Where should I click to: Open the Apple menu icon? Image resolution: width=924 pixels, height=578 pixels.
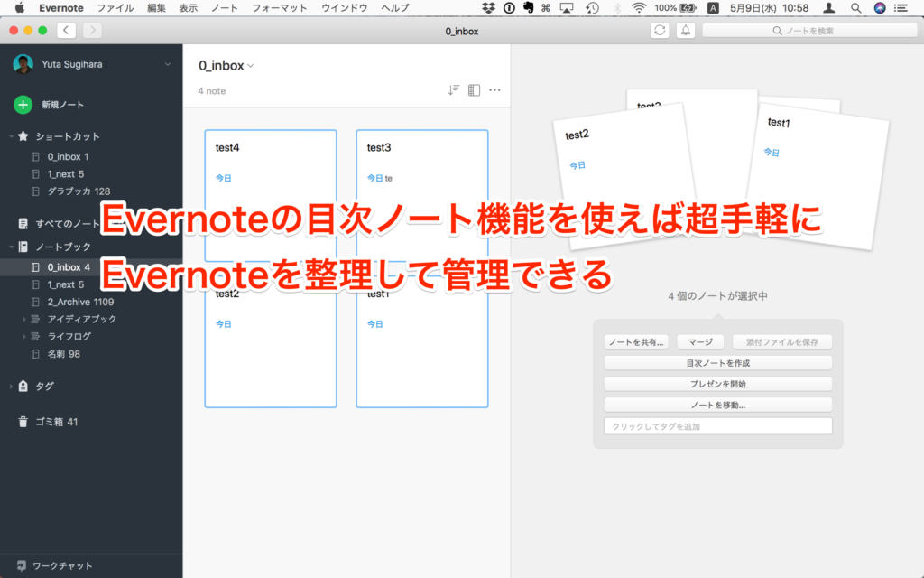[20, 7]
